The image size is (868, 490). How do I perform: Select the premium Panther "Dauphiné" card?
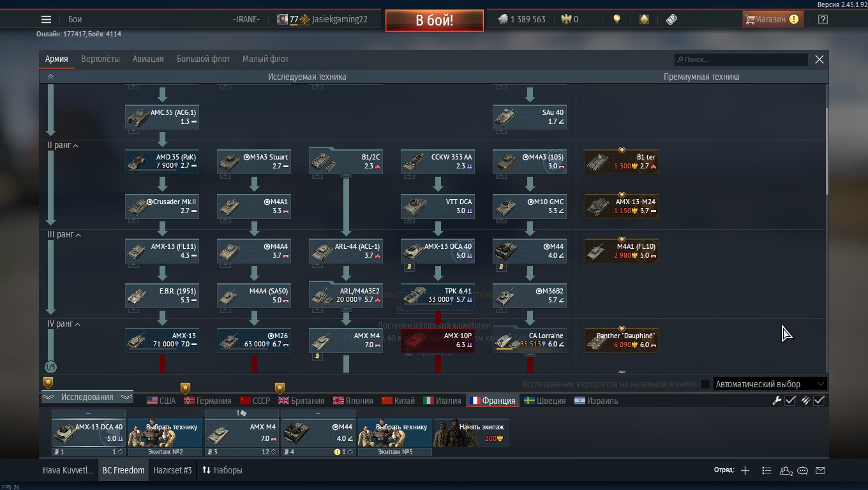(x=622, y=340)
